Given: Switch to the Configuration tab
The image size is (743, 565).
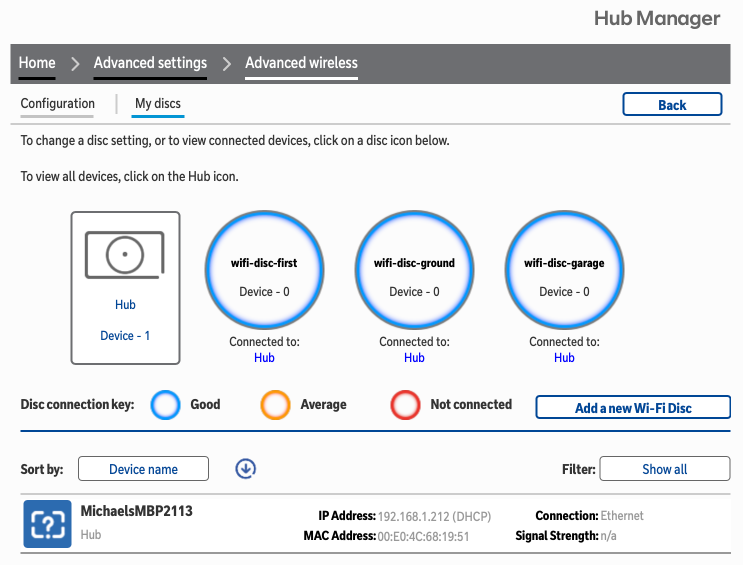Looking at the screenshot, I should 58,104.
